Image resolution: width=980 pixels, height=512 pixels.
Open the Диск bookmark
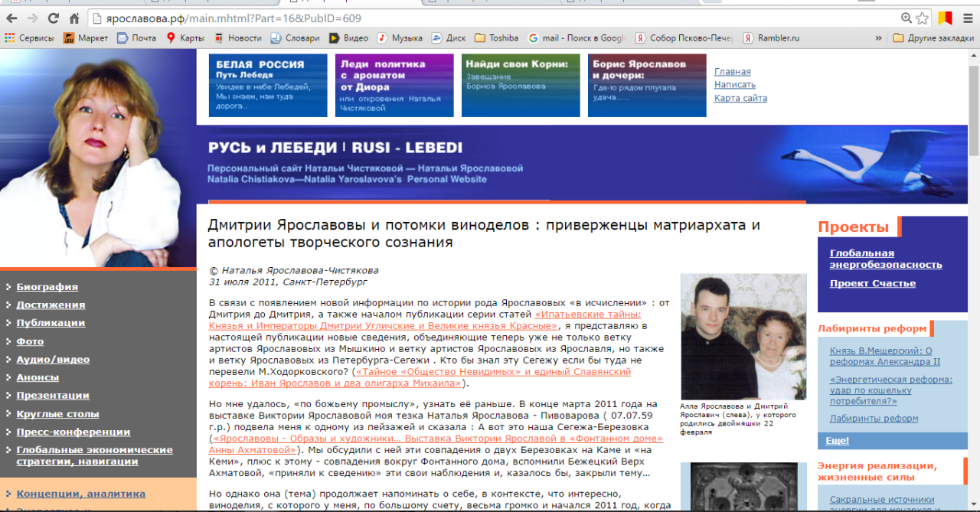tap(449, 38)
